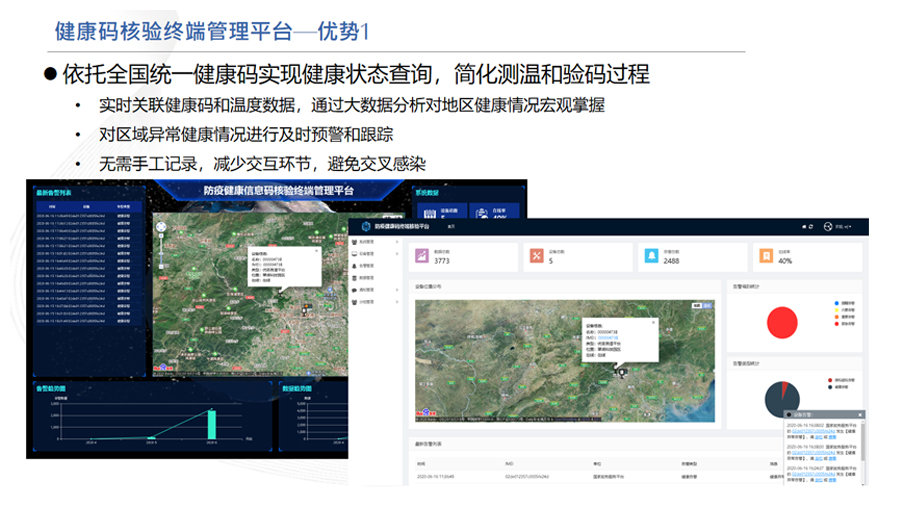This screenshot has height=511, width=900.
Task: Click the IMEI link inside white map info popup
Action: [608, 338]
